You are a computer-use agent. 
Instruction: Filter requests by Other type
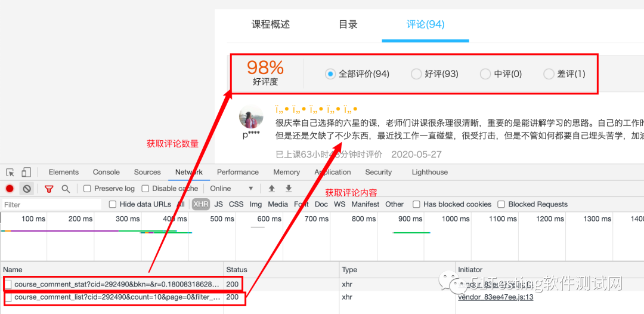pyautogui.click(x=394, y=204)
